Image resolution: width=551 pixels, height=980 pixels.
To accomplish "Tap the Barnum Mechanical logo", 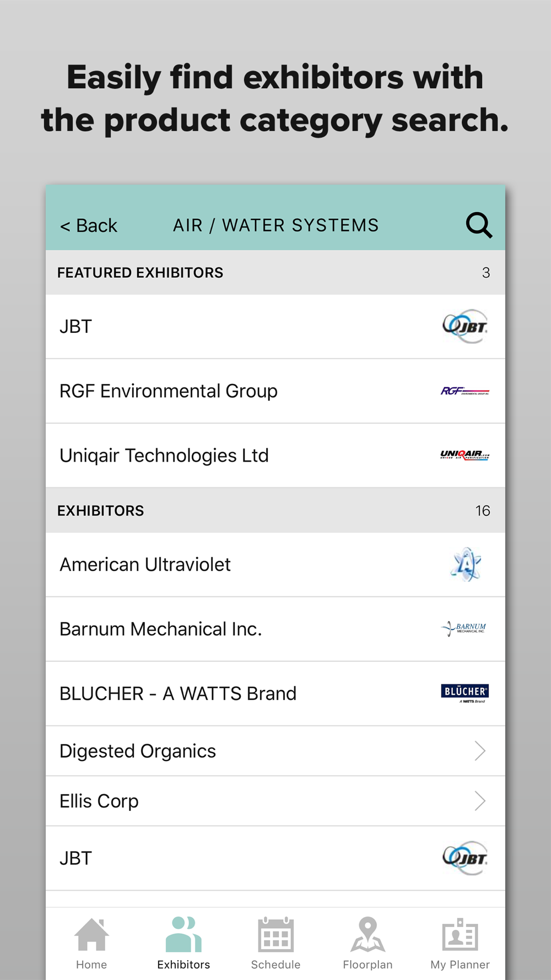I will click(464, 628).
